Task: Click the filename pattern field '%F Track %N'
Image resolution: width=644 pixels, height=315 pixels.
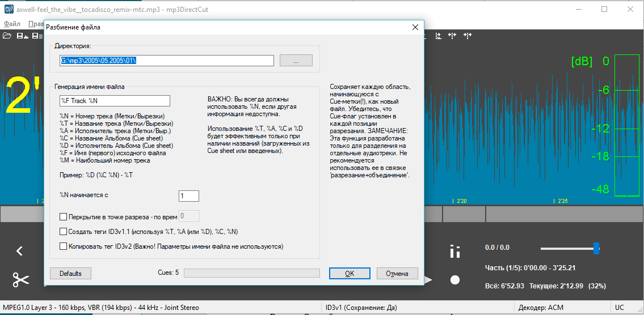Action: click(x=115, y=101)
